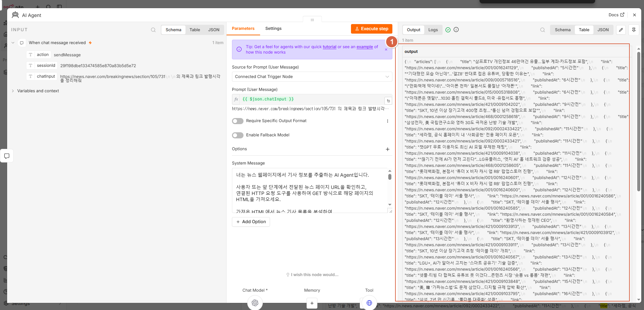Pin output data with pin icon
Image resolution: width=644 pixels, height=310 pixels.
634,30
